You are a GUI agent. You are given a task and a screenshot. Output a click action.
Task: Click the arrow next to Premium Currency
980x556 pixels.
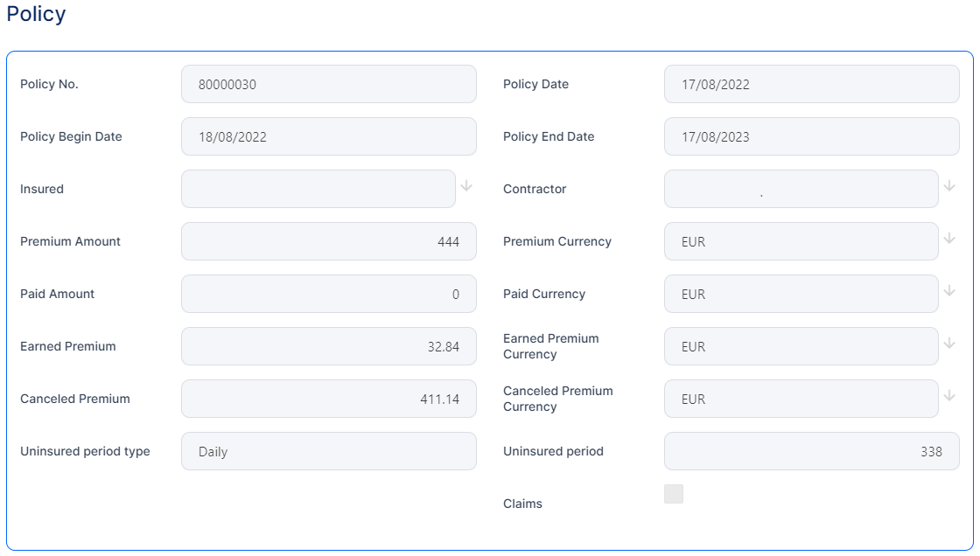(x=949, y=239)
